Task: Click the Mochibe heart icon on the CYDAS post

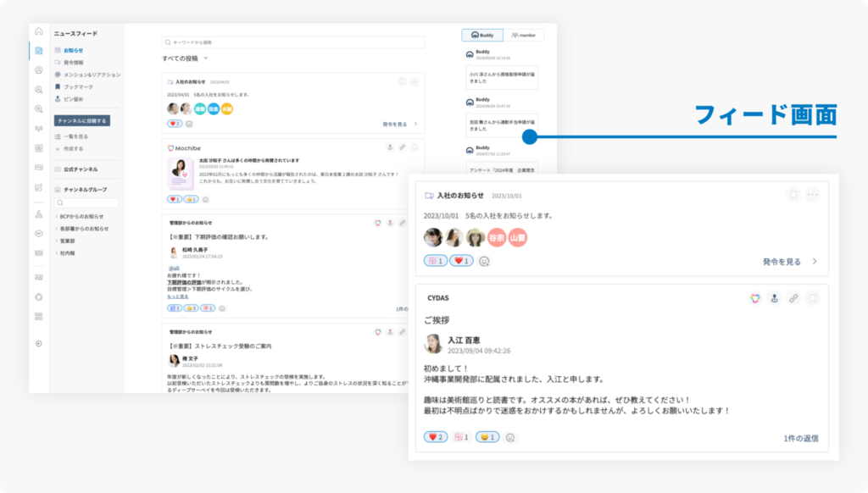Action: (754, 298)
